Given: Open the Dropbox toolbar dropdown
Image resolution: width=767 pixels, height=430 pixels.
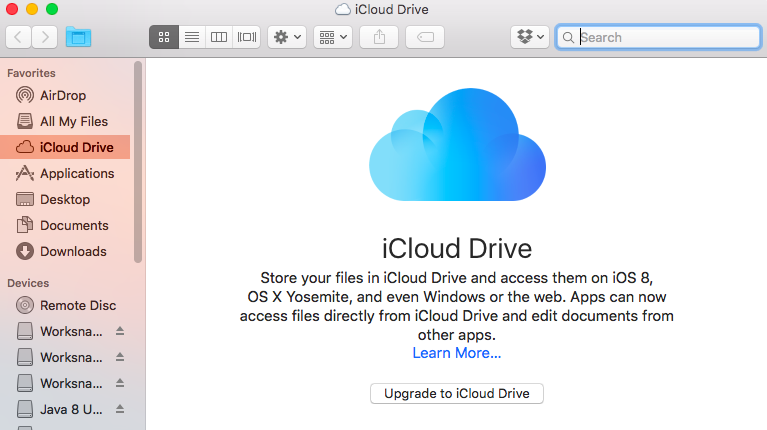Looking at the screenshot, I should [530, 37].
